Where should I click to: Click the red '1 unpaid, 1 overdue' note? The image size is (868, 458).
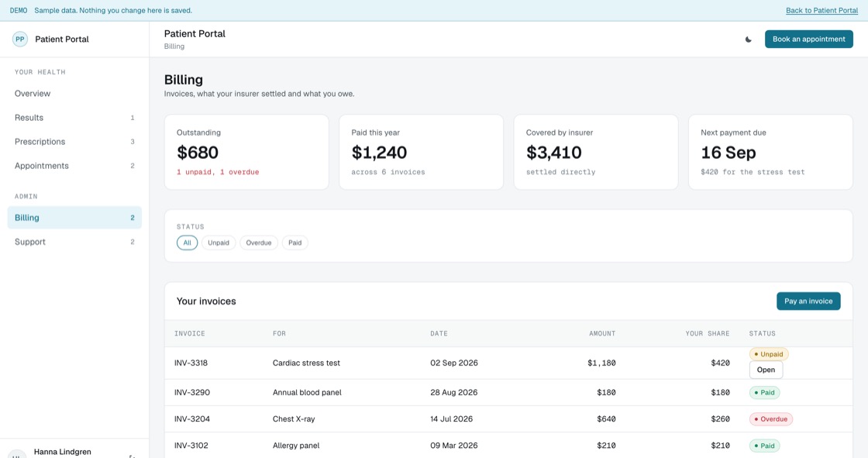pyautogui.click(x=218, y=172)
